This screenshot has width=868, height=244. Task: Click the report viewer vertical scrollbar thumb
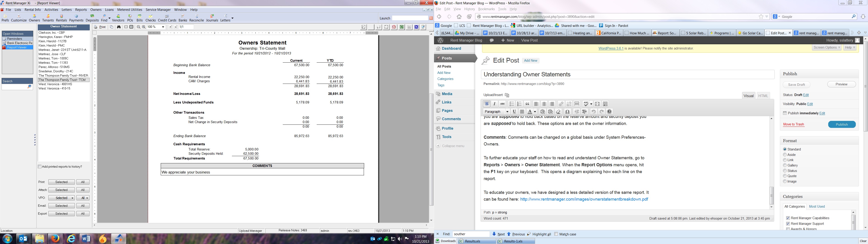tap(431, 149)
